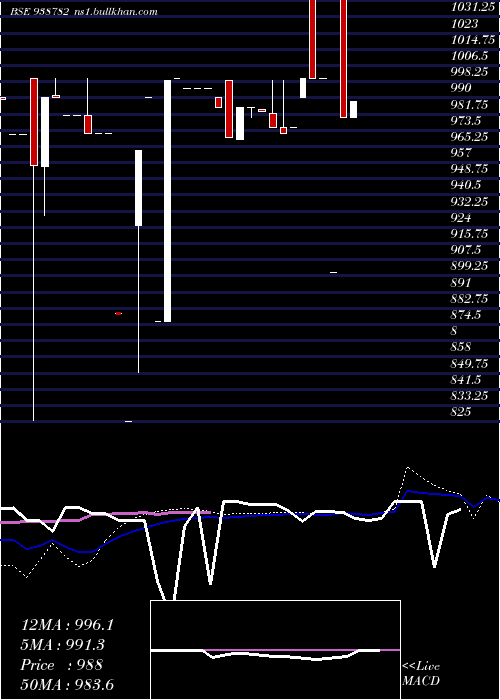Image resolution: width=500 pixels, height=700 pixels.
Task: Click the 948.75 price axis label
Action: [x=470, y=169]
